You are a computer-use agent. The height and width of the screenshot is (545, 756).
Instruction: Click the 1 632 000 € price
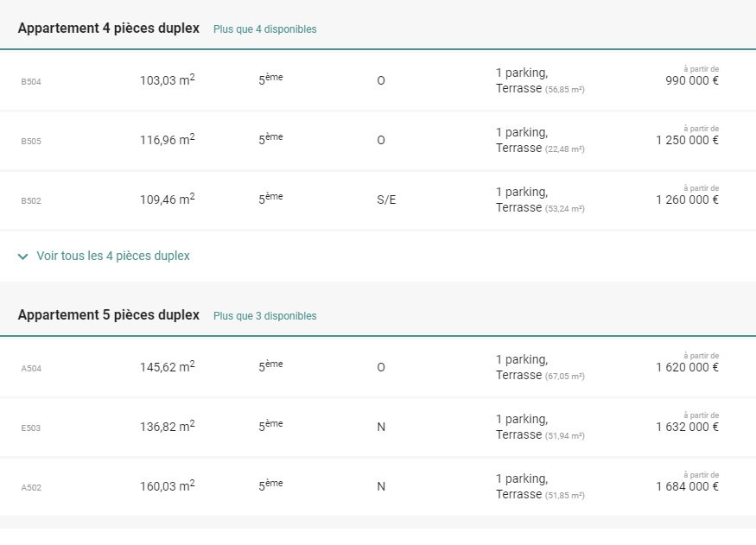pyautogui.click(x=687, y=427)
